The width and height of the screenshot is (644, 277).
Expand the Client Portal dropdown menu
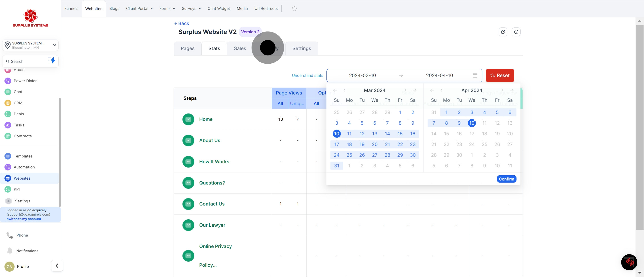pyautogui.click(x=139, y=8)
